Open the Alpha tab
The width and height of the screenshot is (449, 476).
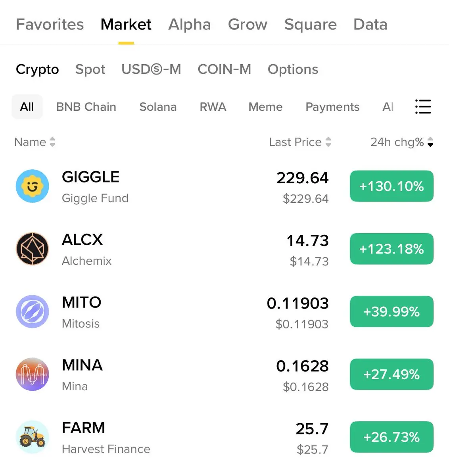pos(190,25)
